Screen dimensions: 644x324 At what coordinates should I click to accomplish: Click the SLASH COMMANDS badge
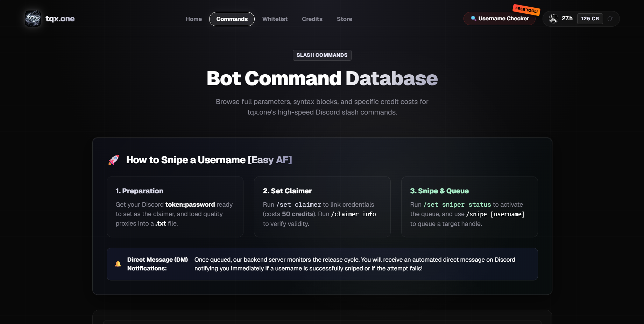322,55
